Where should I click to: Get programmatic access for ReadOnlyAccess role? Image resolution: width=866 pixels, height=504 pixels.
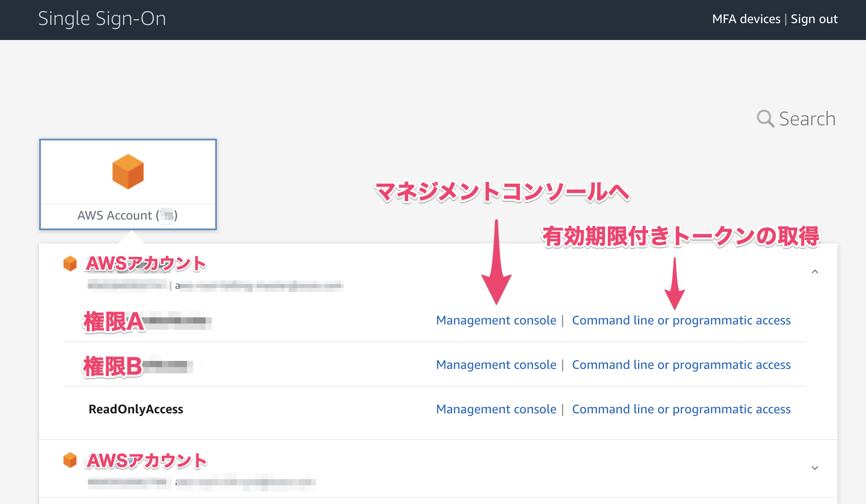(x=681, y=409)
